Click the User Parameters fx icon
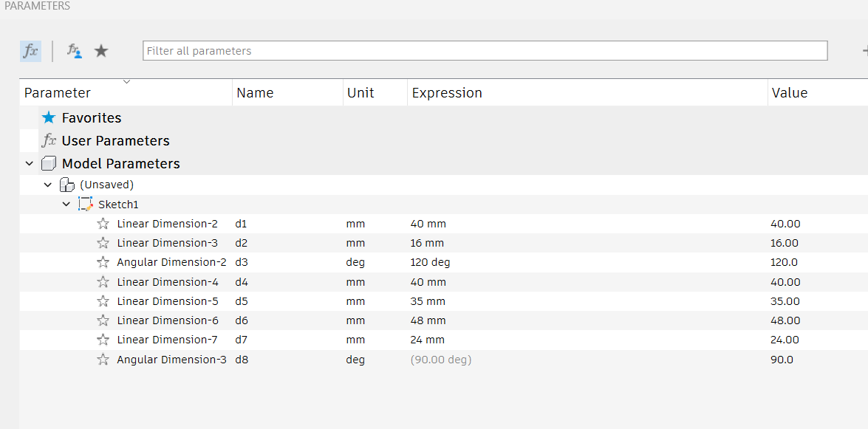The height and width of the screenshot is (429, 868). [x=49, y=140]
